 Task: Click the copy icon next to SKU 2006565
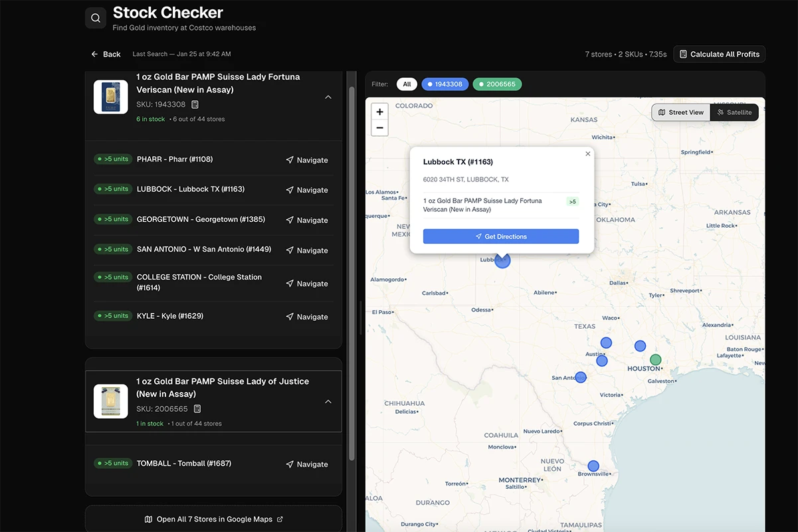(197, 409)
